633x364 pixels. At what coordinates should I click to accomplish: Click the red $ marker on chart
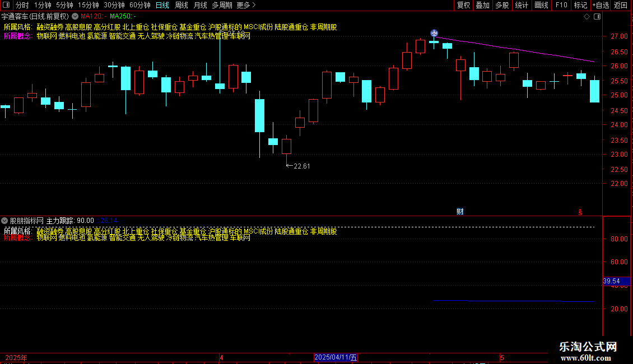[580, 212]
